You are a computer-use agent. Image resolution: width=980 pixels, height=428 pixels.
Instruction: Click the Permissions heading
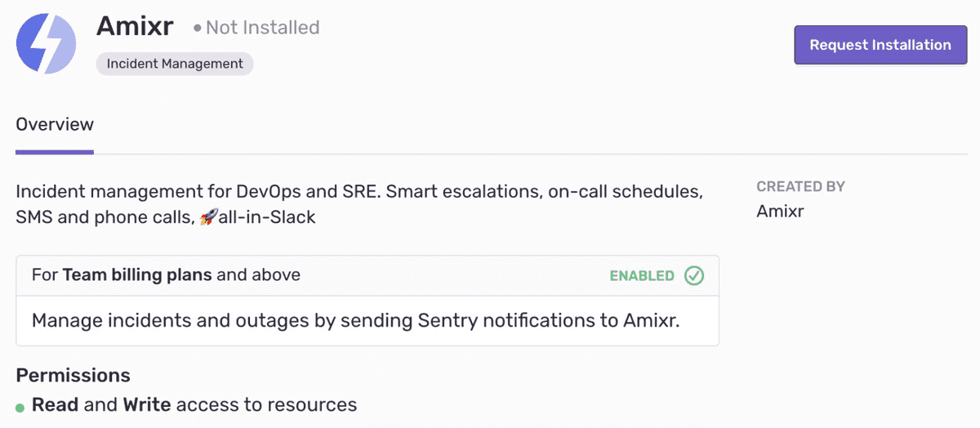point(73,376)
